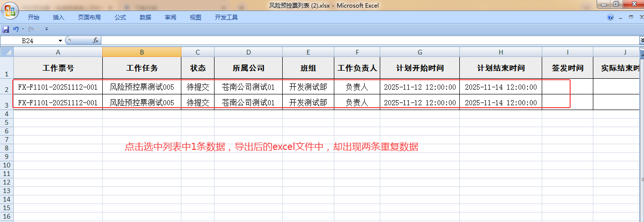The height and width of the screenshot is (222, 644).
Task: Expand the formula bar with chevron
Action: tap(642, 41)
